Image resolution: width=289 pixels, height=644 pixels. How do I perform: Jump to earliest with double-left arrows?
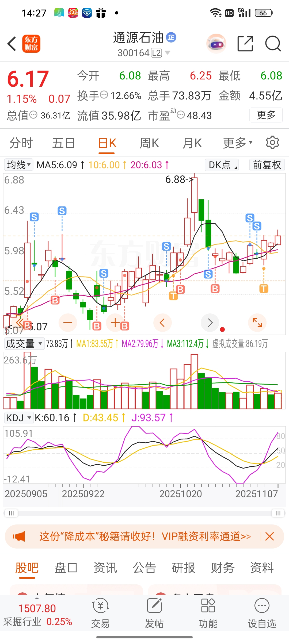pos(20,323)
